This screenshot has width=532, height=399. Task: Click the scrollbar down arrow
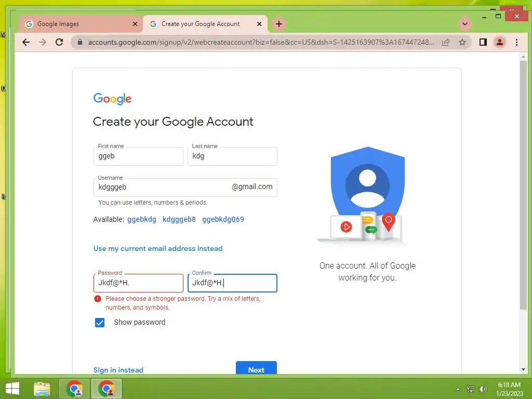point(523,369)
